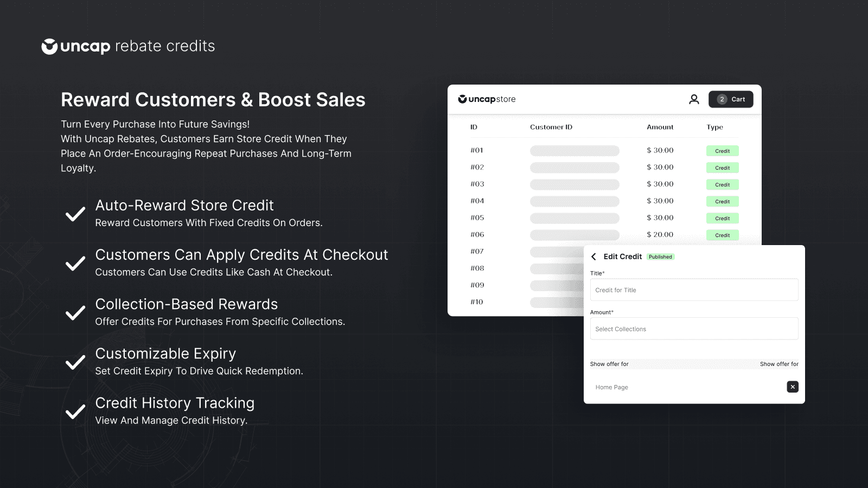
Task: Click the user account profile icon
Action: coord(694,99)
